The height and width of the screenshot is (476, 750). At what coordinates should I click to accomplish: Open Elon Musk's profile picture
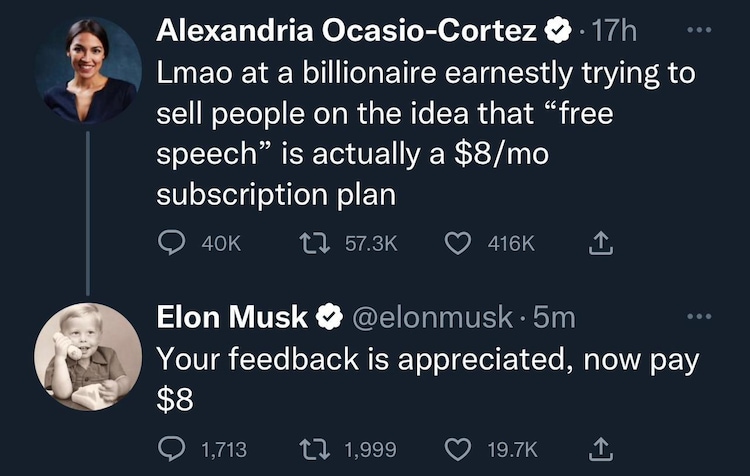click(87, 356)
